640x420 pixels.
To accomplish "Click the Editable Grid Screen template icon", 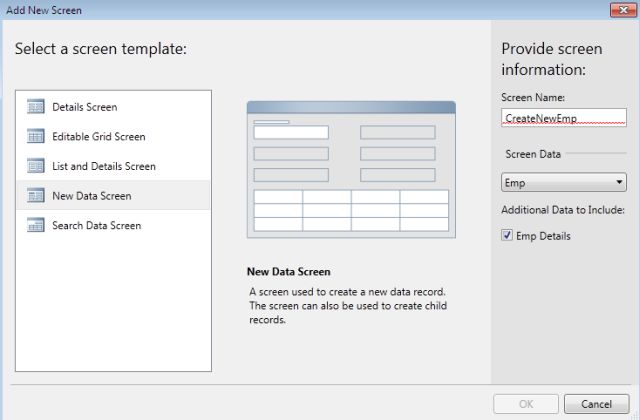I will click(x=36, y=136).
